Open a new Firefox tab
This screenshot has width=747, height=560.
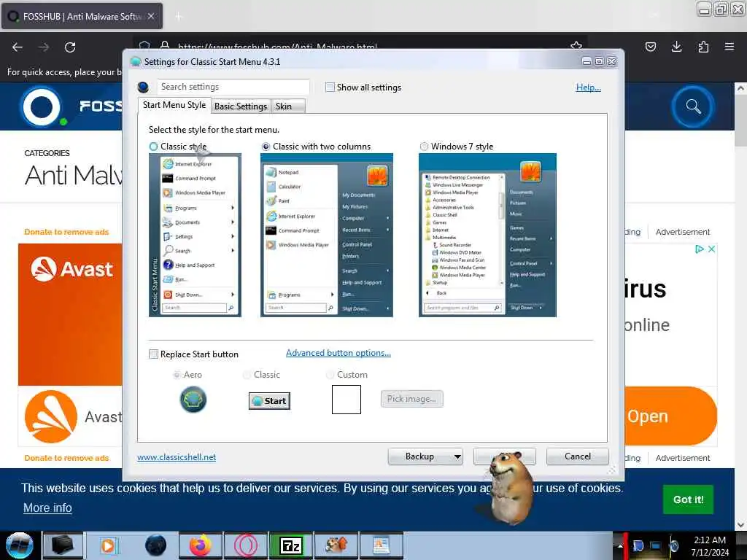coord(179,17)
